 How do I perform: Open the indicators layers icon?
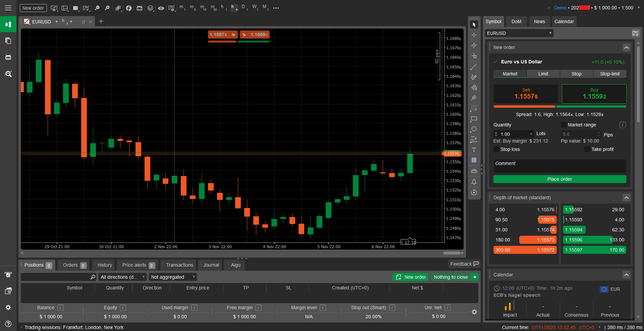tap(150, 8)
